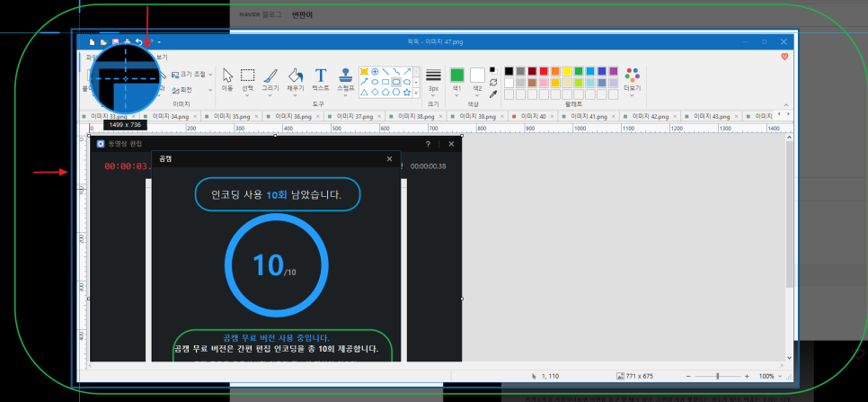Pick the purple swatch in the palette

point(614,71)
